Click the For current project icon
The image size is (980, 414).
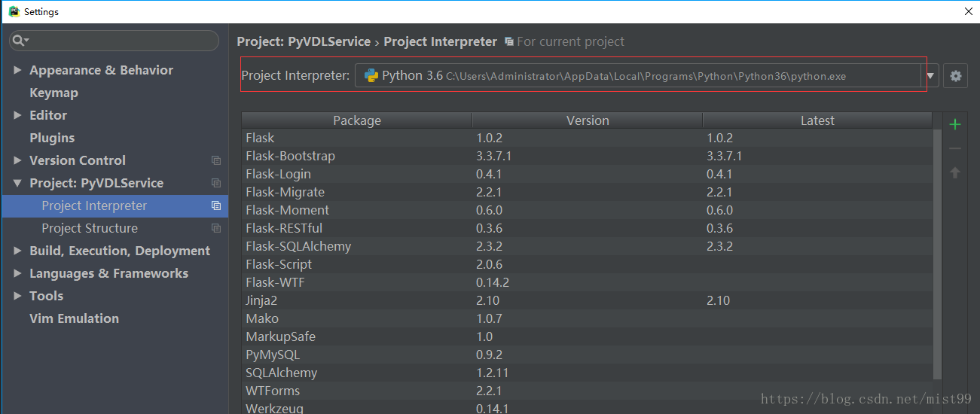[x=509, y=42]
